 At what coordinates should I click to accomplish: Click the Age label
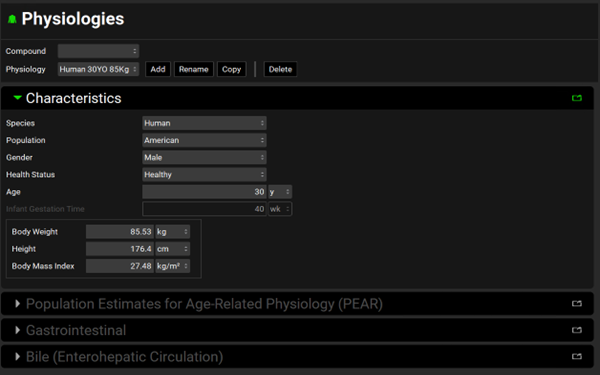[13, 192]
